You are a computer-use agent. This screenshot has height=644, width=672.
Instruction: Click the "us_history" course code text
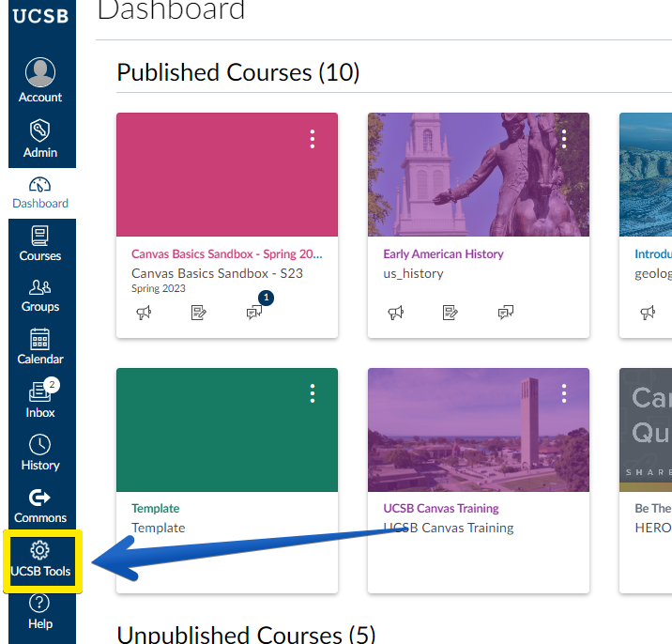[413, 273]
